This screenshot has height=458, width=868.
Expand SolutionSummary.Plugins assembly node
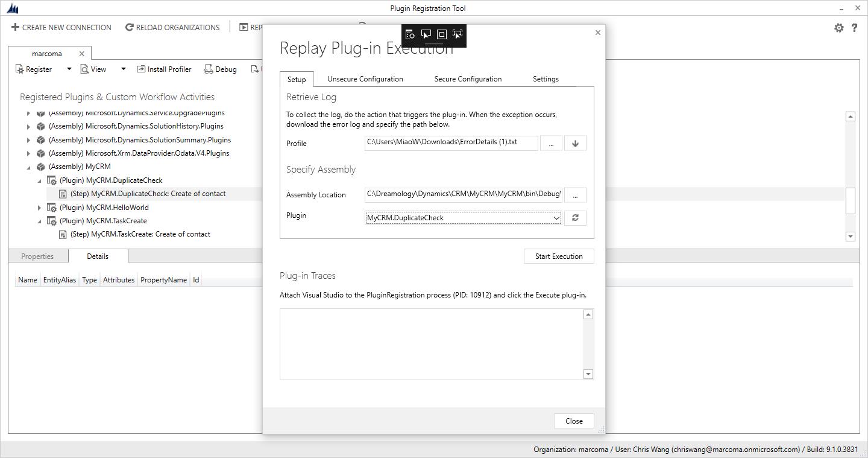pos(28,140)
